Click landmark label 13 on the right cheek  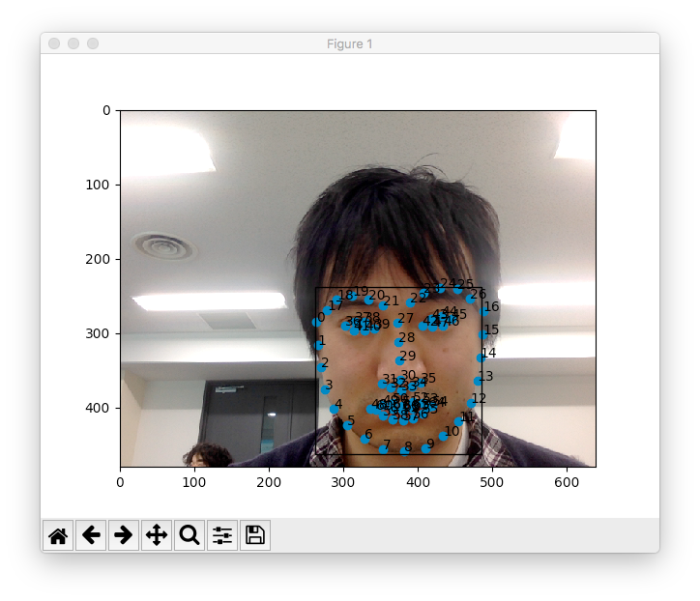point(485,376)
